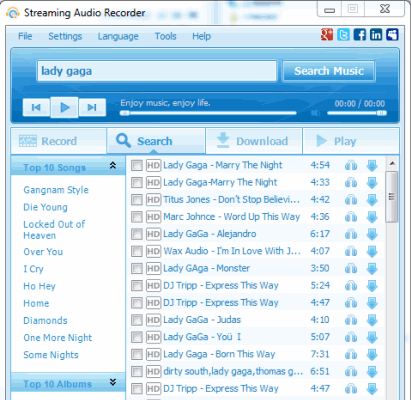Open Gangnam Style from Top 10 Songs
Screen dimensions: 411x400
(56, 190)
